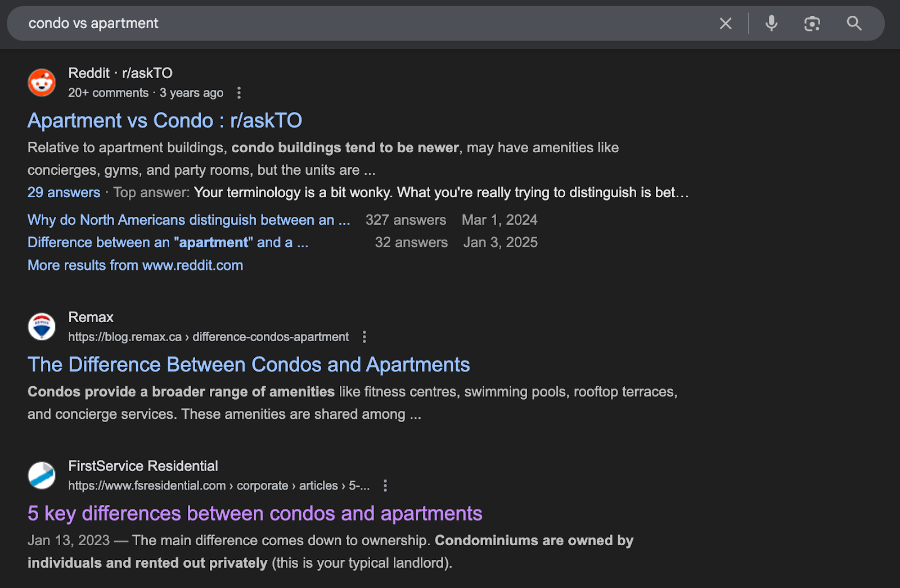Open more options for FirstService Residential result
The width and height of the screenshot is (900, 588).
click(385, 486)
